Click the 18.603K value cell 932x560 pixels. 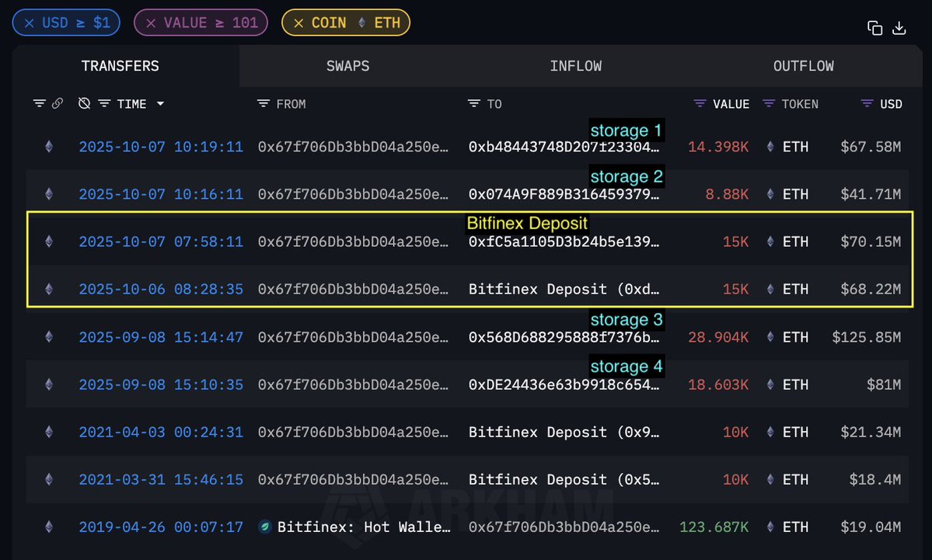click(718, 384)
